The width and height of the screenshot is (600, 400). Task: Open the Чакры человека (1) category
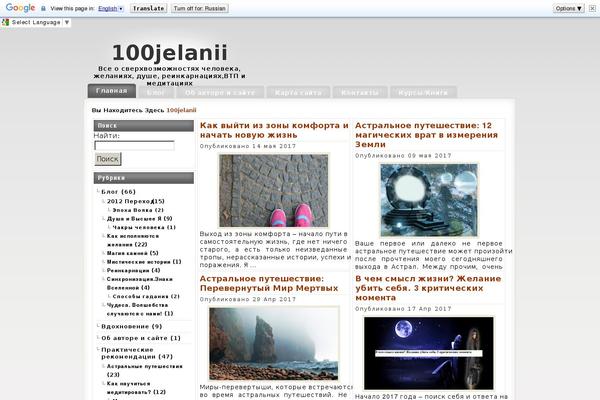point(144,227)
